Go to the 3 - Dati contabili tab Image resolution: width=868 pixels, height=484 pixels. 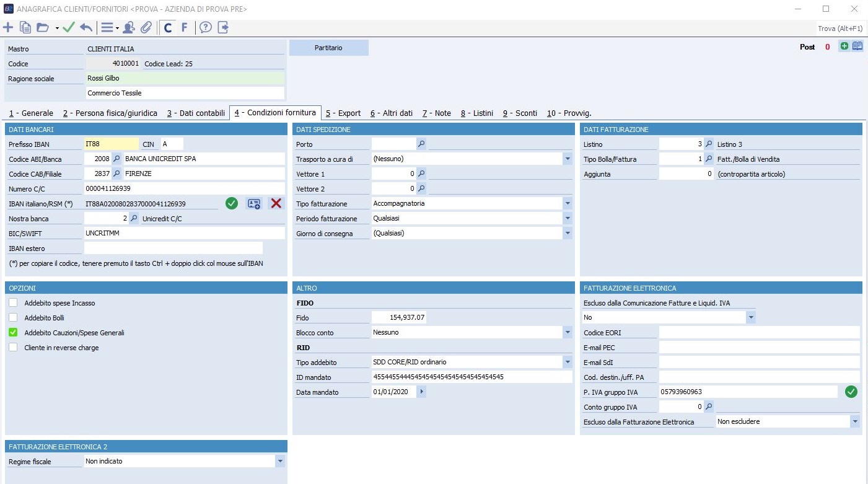196,113
